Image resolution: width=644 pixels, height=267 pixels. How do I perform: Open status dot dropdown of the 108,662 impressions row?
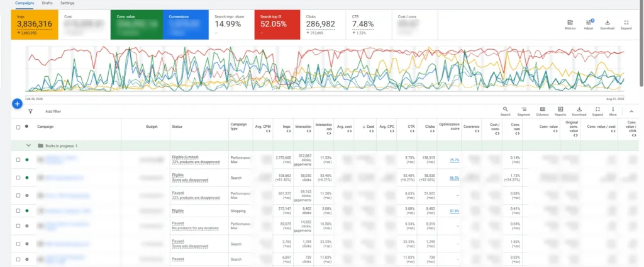coord(26,178)
